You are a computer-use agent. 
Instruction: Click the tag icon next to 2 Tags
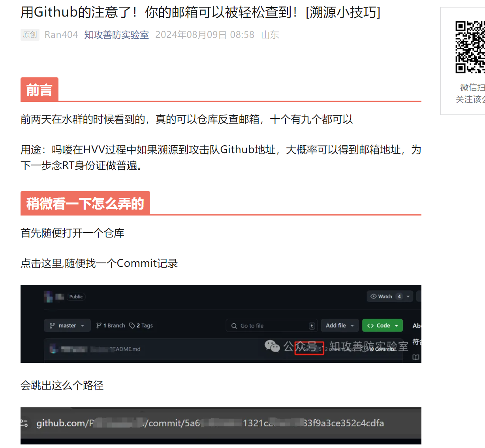[132, 326]
